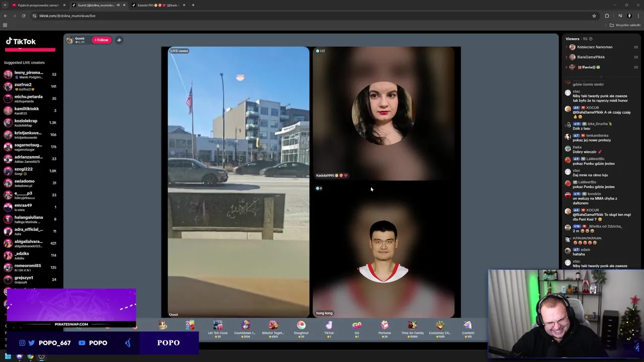644x362 pixels.
Task: Close the Kasiula1995 tab
Action: pos(184,5)
